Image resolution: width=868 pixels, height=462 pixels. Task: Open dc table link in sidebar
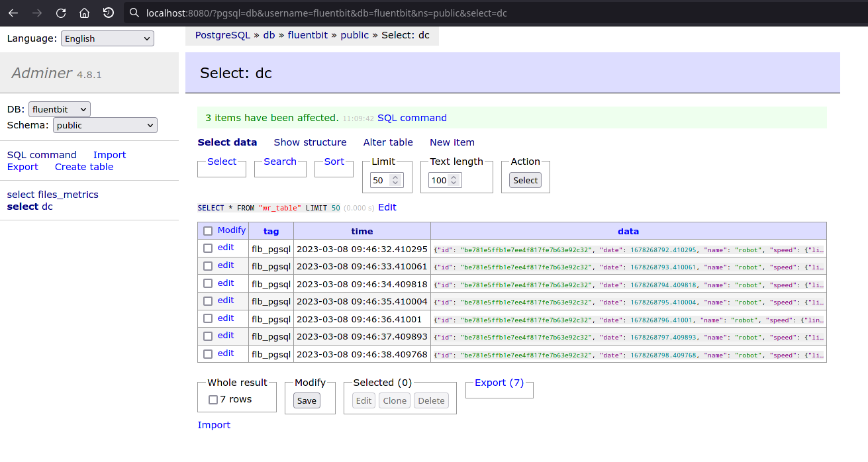pos(47,207)
